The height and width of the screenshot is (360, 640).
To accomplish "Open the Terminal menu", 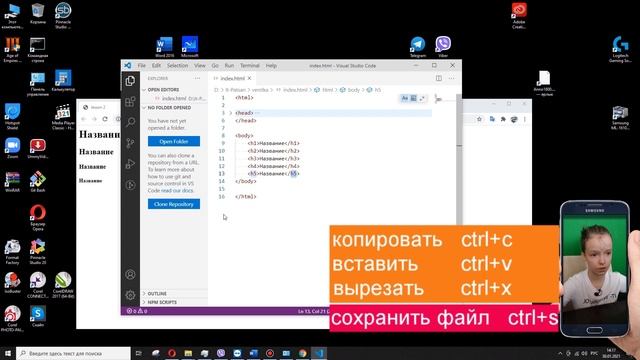I will (x=250, y=65).
